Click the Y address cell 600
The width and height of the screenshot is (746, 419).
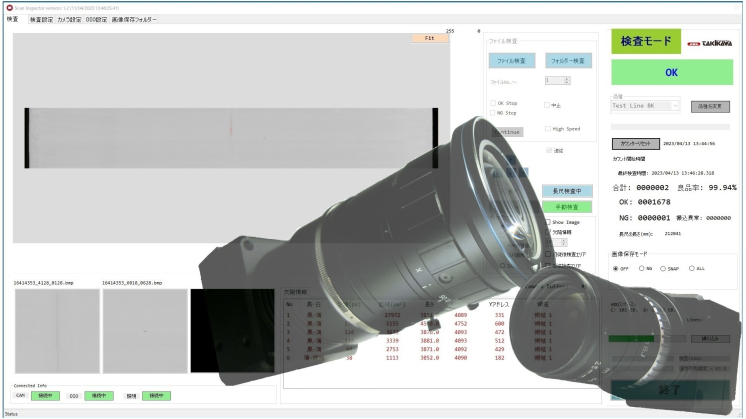[x=499, y=323]
